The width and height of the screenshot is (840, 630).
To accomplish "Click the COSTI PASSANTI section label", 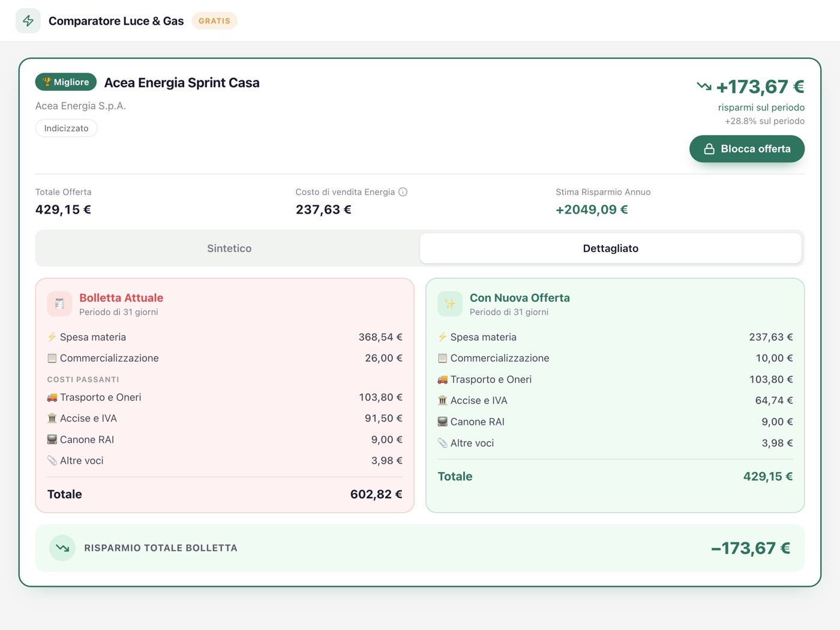I will (x=83, y=380).
